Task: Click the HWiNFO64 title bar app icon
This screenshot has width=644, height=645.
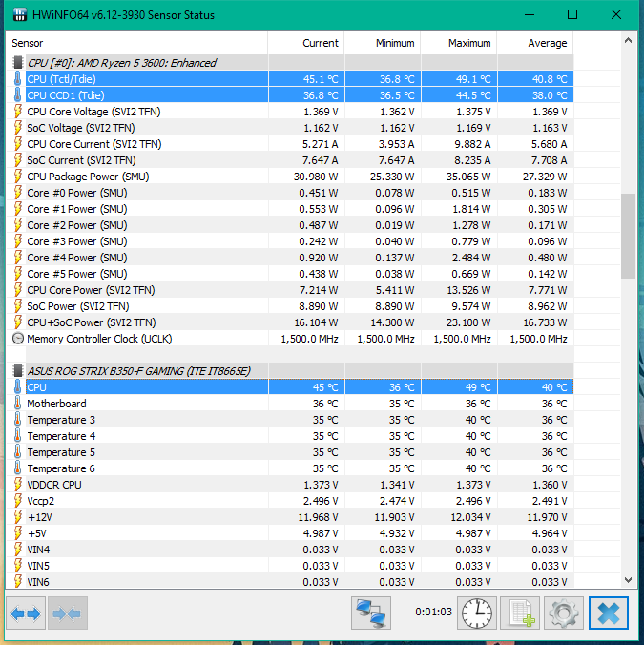Action: [x=19, y=15]
